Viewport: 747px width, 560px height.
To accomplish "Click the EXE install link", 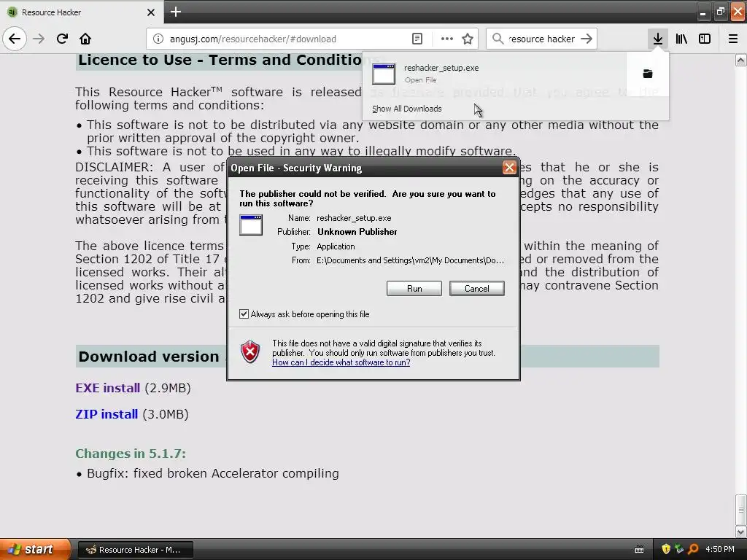I will 108,388.
